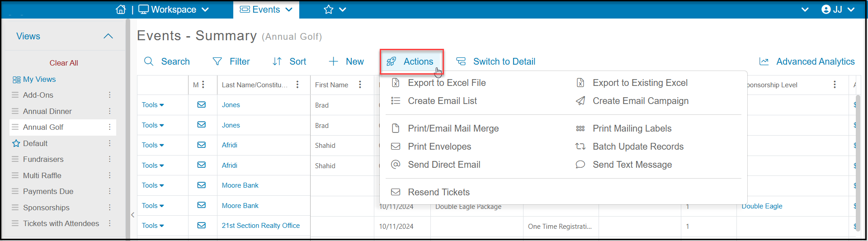Image resolution: width=868 pixels, height=241 pixels.
Task: Click the Clear All link
Action: point(64,63)
